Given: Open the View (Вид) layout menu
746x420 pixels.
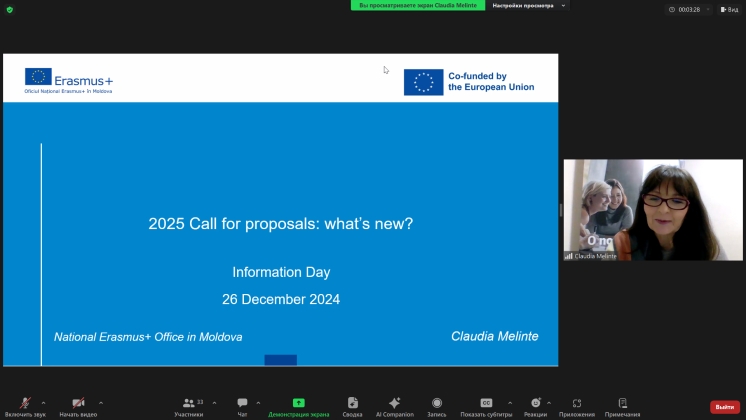Looking at the screenshot, I should (728, 9).
